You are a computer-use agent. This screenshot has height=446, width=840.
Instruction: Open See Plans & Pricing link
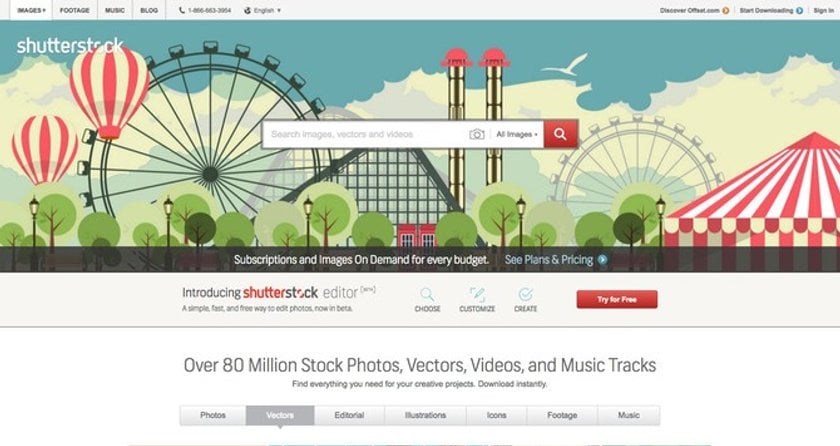(549, 260)
